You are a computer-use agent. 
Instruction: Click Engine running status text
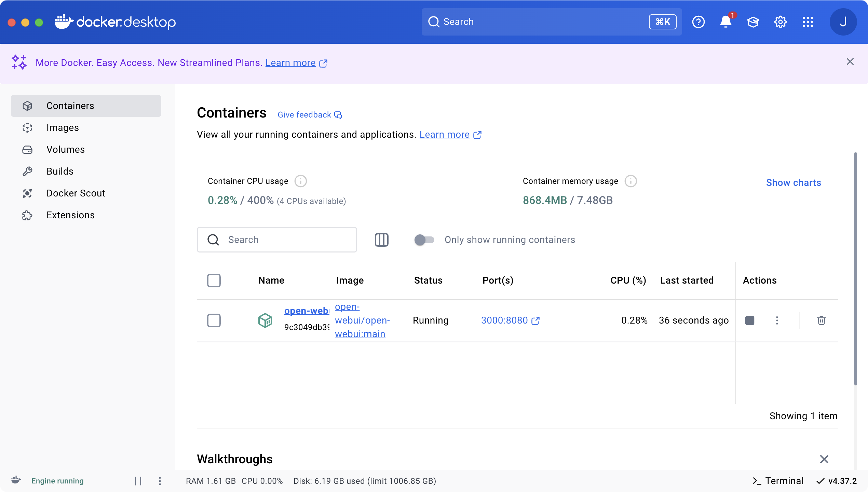point(57,481)
